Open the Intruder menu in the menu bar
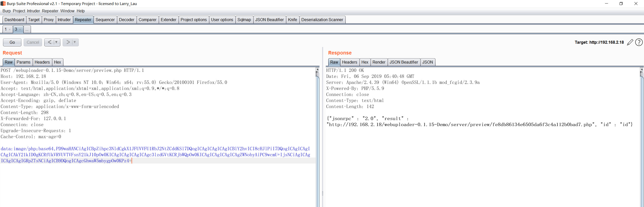Image resolution: width=644 pixels, height=207 pixels. pyautogui.click(x=33, y=11)
